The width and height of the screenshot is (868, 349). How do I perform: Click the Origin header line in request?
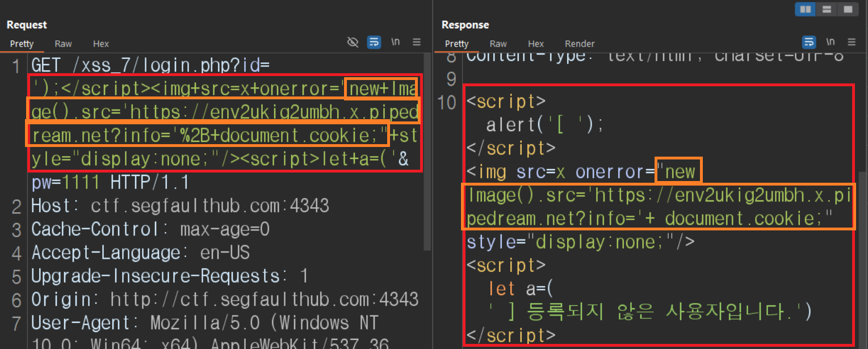225,300
